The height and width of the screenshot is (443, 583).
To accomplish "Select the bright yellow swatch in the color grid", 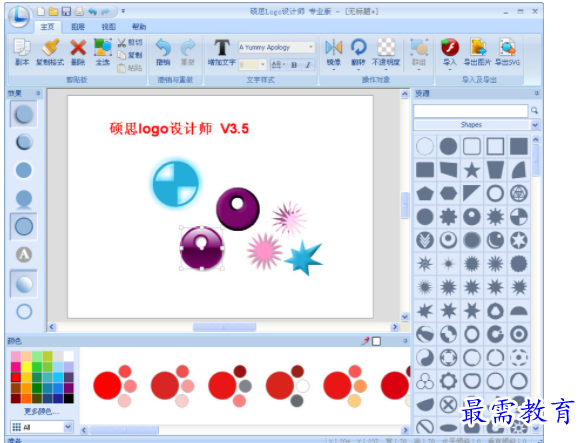I will pos(26,367).
